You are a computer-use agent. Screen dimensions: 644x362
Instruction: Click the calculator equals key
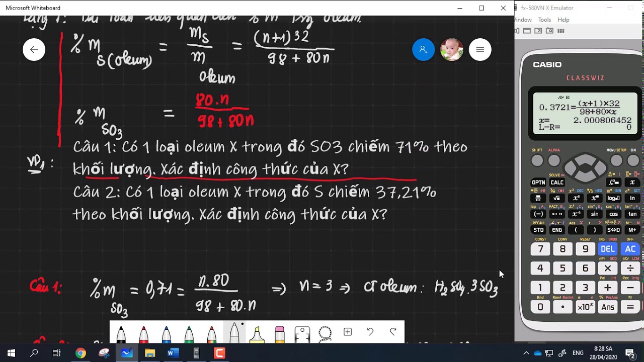[630, 307]
